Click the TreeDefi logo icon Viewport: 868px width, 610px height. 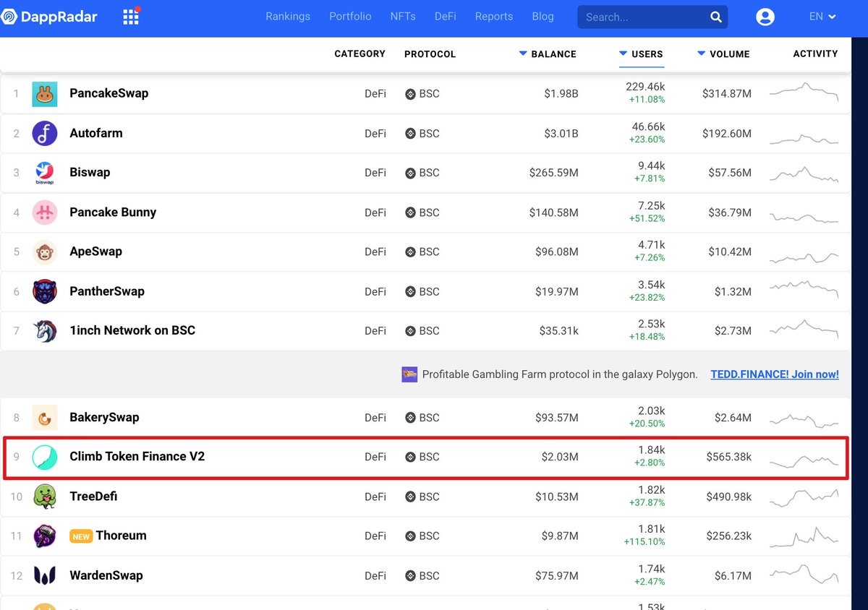click(x=45, y=497)
